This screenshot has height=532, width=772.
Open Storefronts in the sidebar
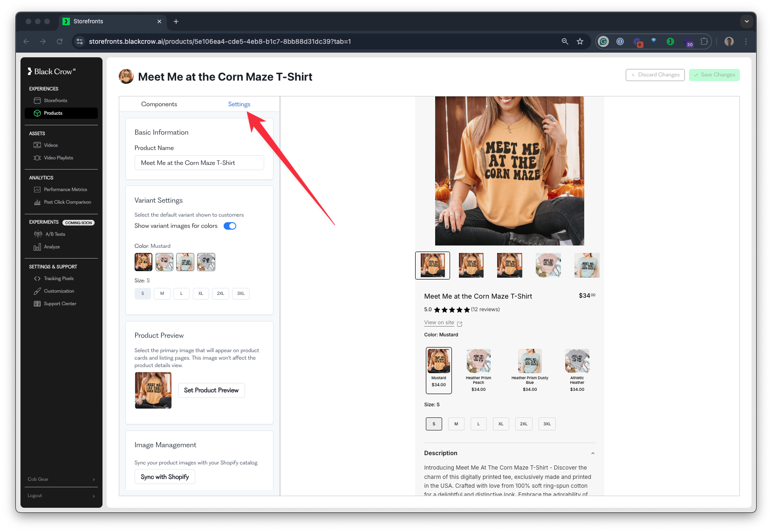[55, 101]
